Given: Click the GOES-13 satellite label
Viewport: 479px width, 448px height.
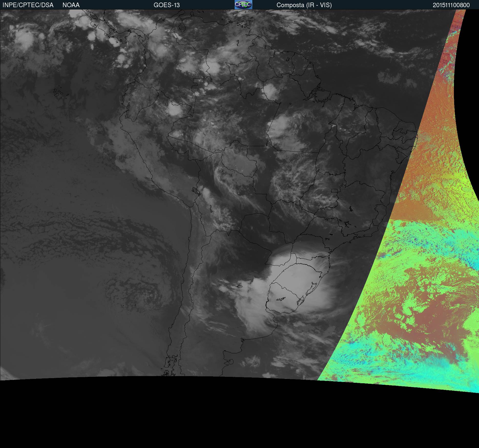Looking at the screenshot, I should pos(167,5).
